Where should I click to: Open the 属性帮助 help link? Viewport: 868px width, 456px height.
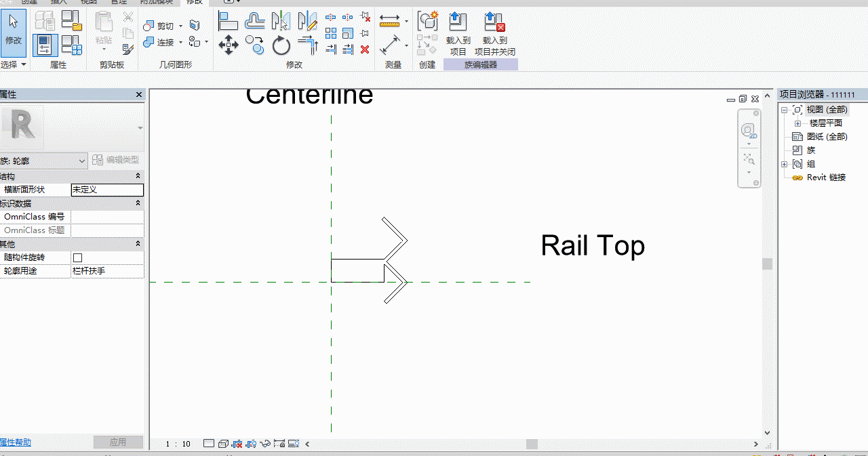click(x=16, y=442)
